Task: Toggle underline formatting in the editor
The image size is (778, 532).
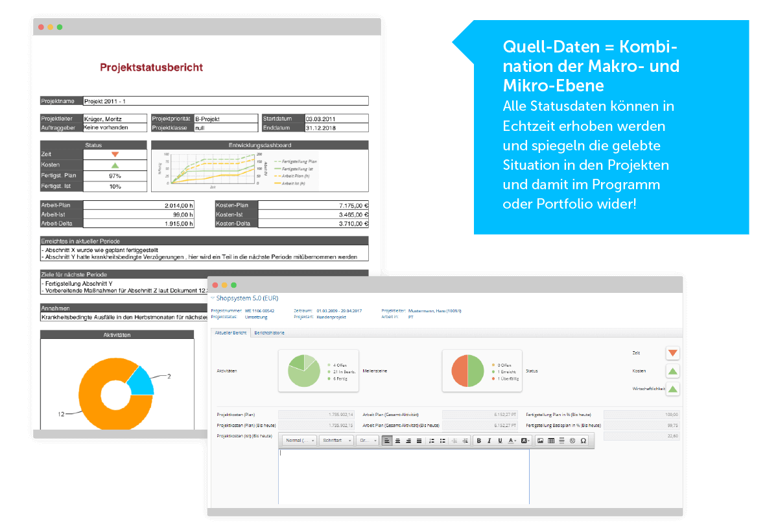Action: point(500,441)
